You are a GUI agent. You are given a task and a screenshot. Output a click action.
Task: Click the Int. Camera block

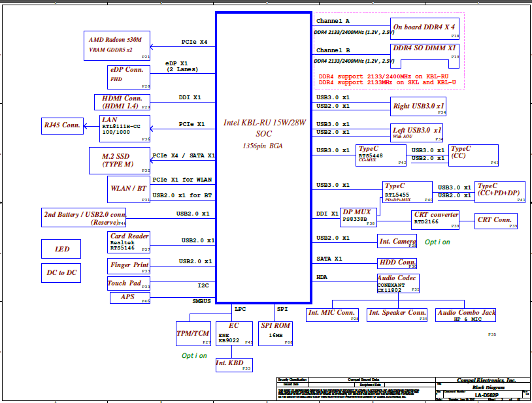point(397,241)
